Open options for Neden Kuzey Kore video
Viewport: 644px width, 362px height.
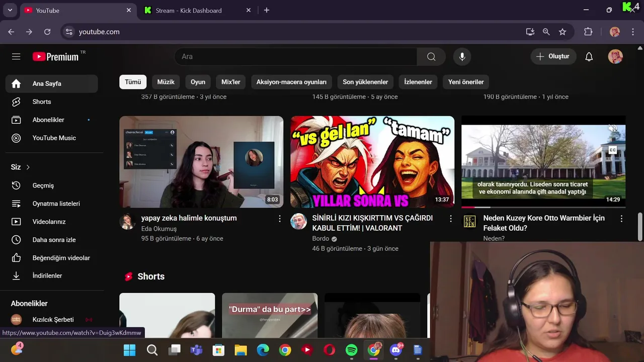[621, 219]
